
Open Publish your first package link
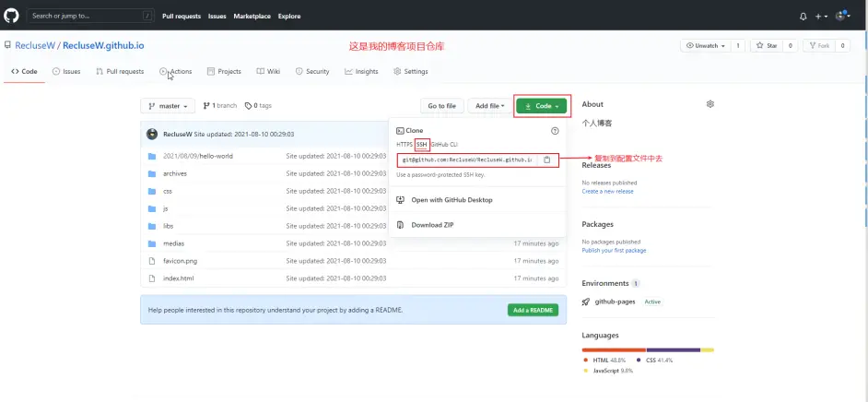[x=614, y=250]
